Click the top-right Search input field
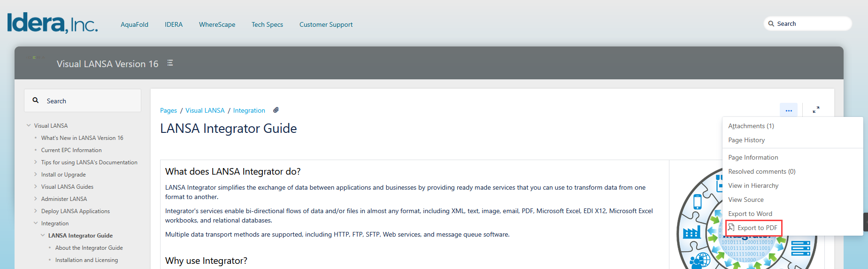868x269 pixels. coord(812,23)
